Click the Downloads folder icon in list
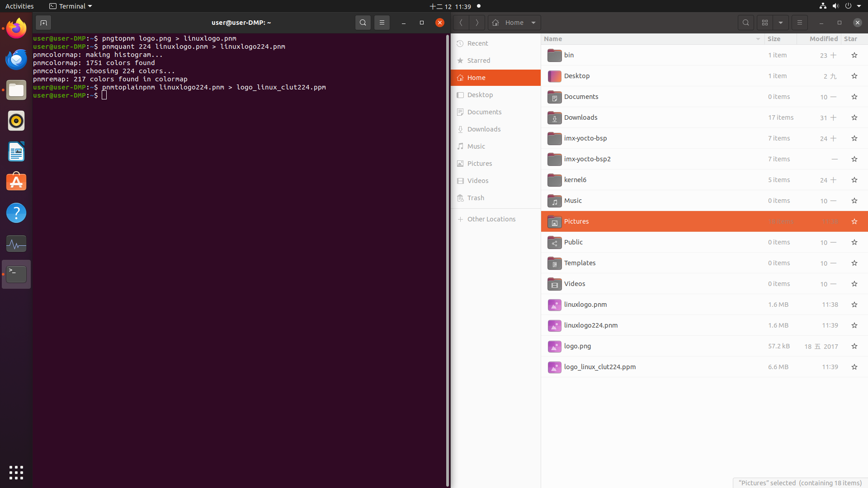This screenshot has width=868, height=488. click(554, 117)
